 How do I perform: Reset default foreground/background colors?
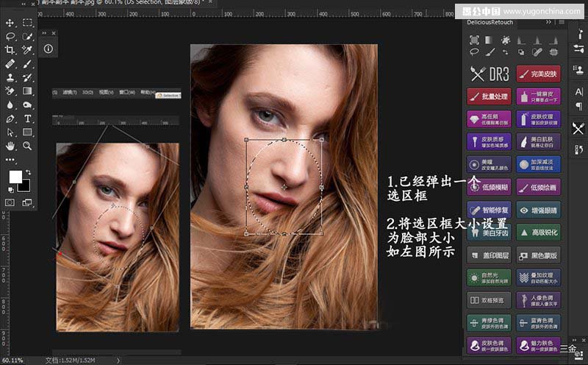[11, 190]
